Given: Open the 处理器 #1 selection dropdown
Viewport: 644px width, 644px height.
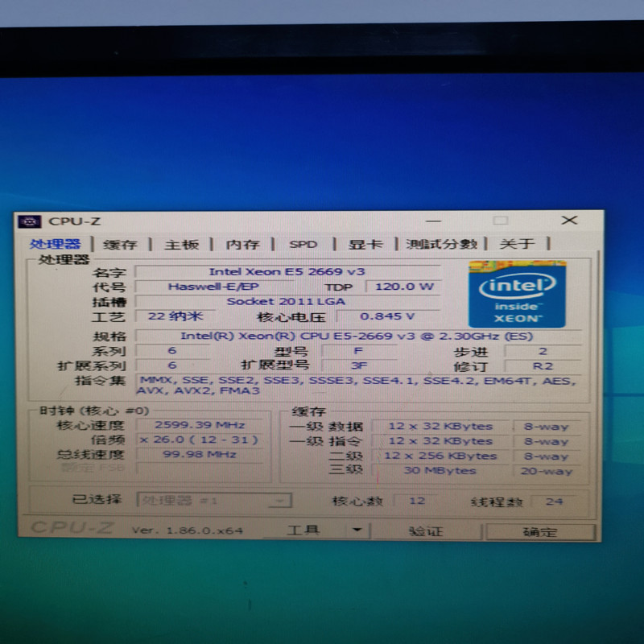Looking at the screenshot, I should (214, 500).
